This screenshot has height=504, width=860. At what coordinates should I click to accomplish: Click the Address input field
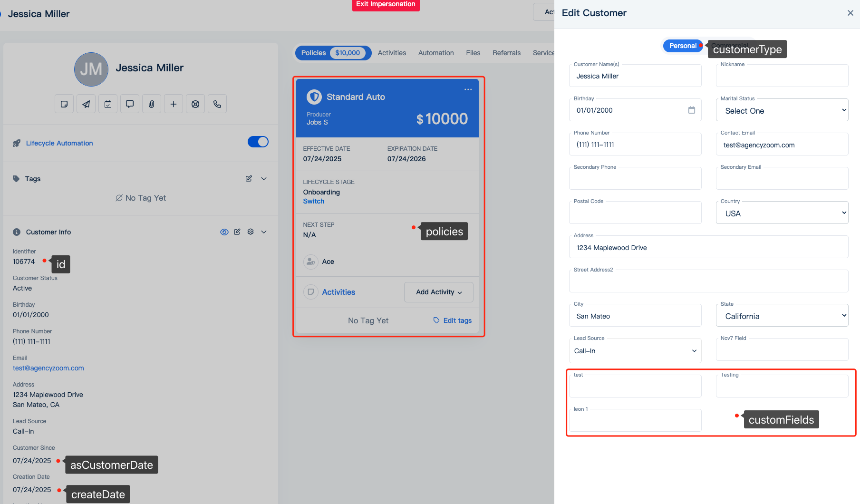708,247
